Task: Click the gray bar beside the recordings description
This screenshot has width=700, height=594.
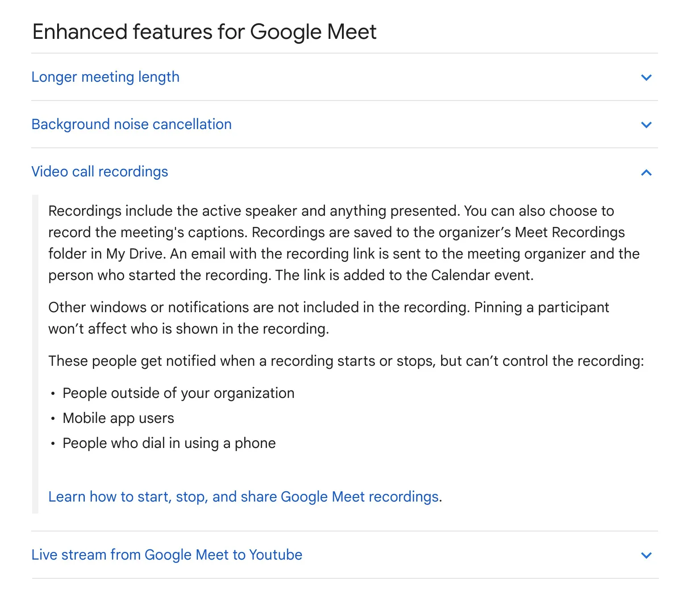Action: pos(36,353)
